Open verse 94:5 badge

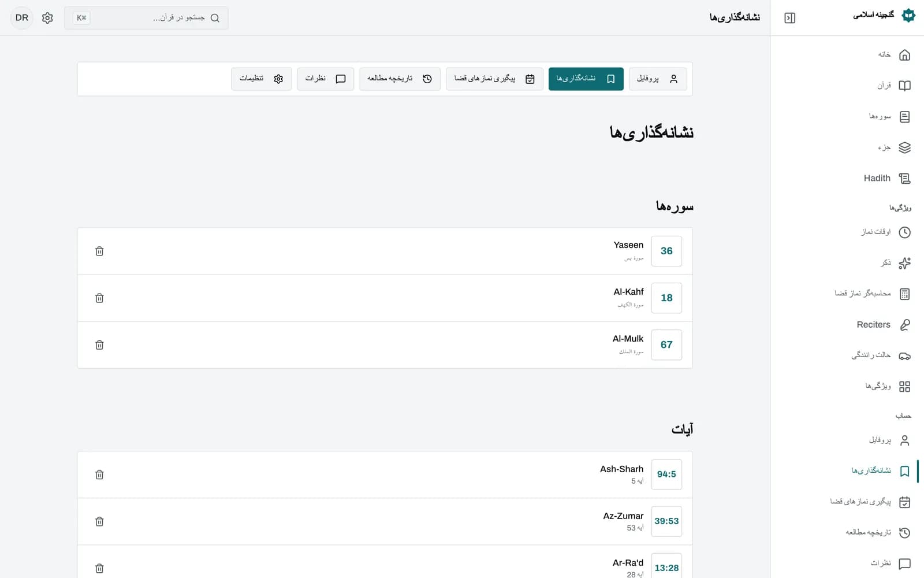click(666, 475)
